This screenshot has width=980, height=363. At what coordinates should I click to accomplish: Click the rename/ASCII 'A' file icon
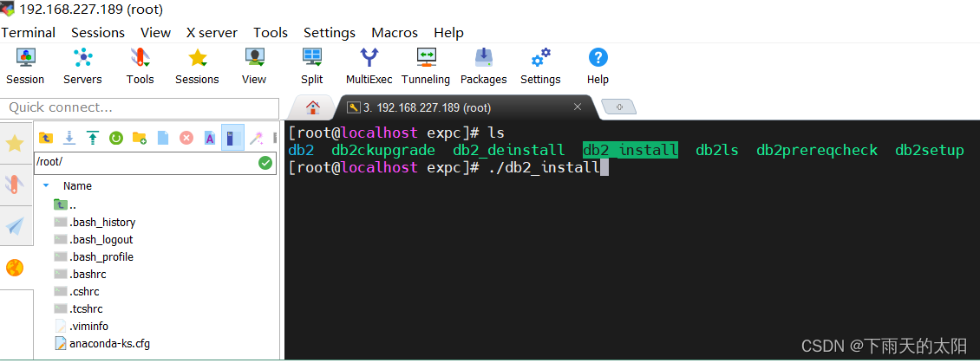tap(210, 138)
